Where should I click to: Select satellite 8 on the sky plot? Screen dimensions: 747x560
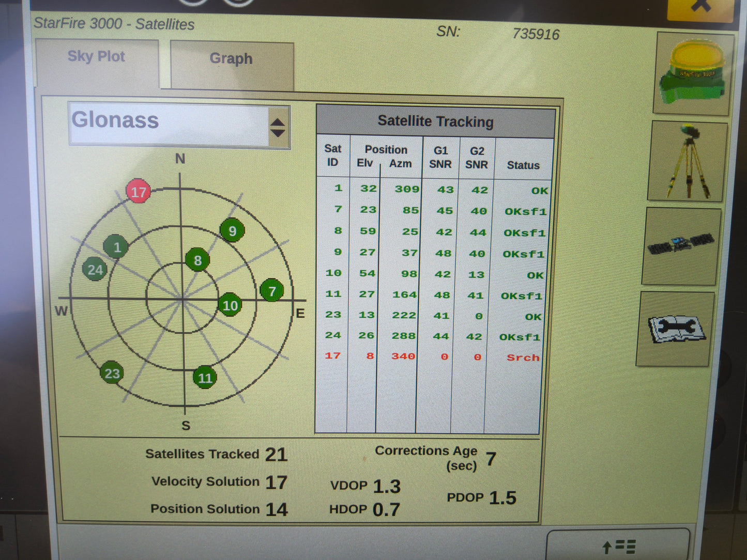(x=197, y=260)
